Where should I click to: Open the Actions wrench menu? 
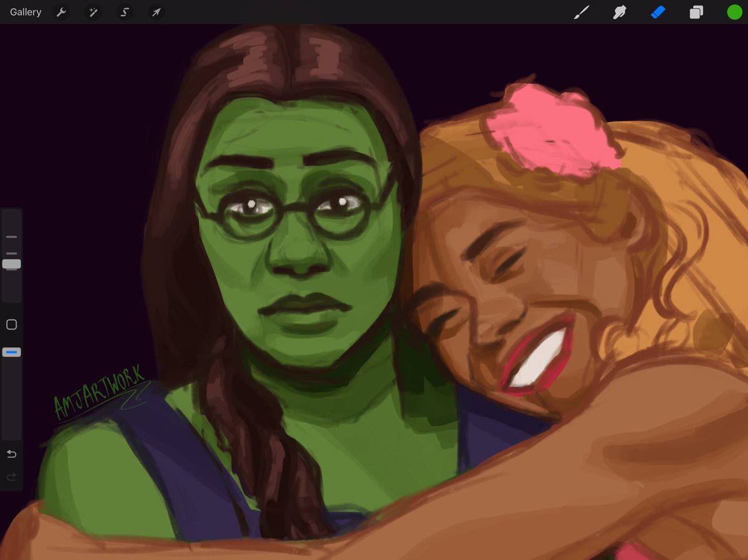click(61, 12)
